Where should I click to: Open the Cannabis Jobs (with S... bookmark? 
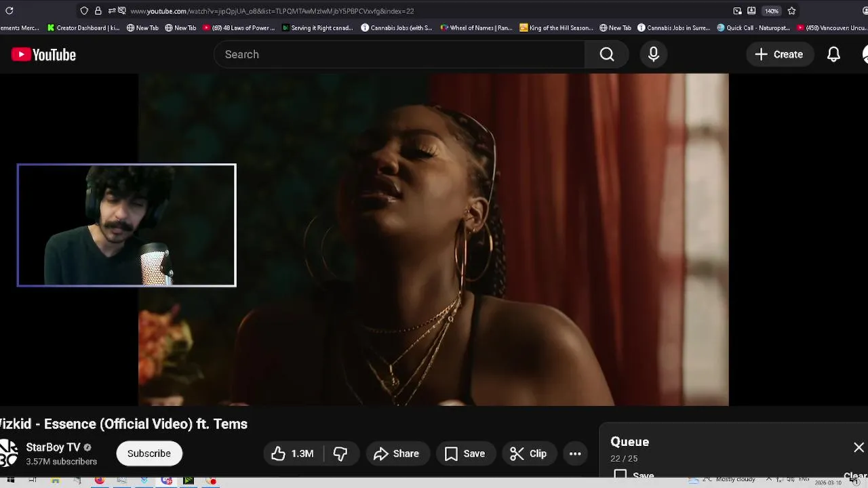coord(397,28)
